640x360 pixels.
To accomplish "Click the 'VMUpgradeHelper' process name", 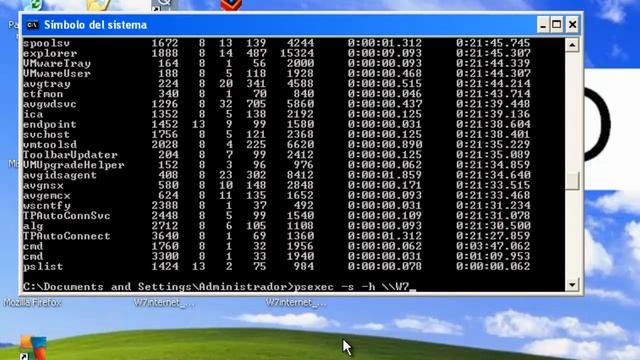I will point(73,165).
